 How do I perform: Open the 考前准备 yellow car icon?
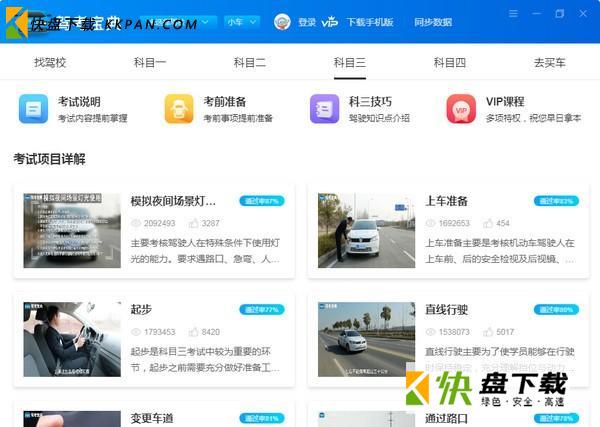[x=179, y=109]
